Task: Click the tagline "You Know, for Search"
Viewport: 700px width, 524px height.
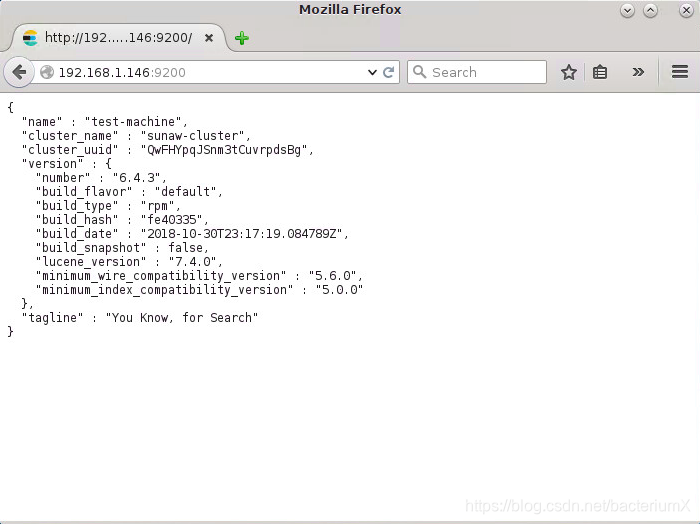Action: pos(182,318)
